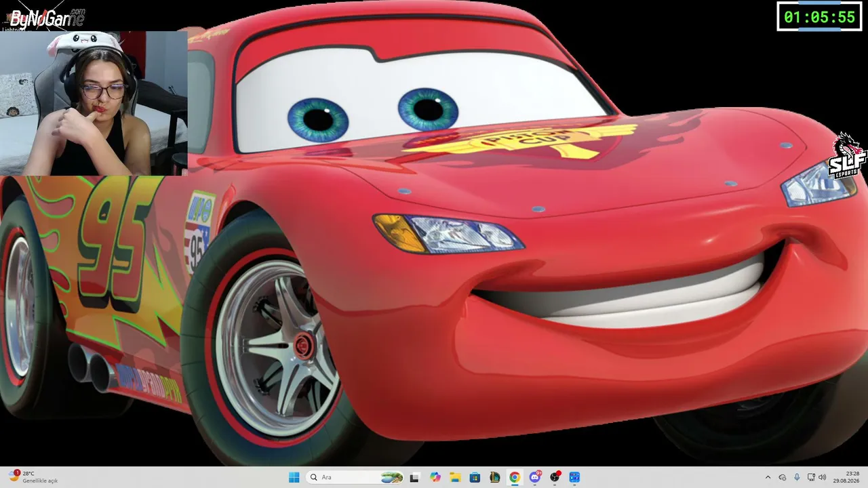Switch to OBS Studio in the taskbar

click(555, 477)
